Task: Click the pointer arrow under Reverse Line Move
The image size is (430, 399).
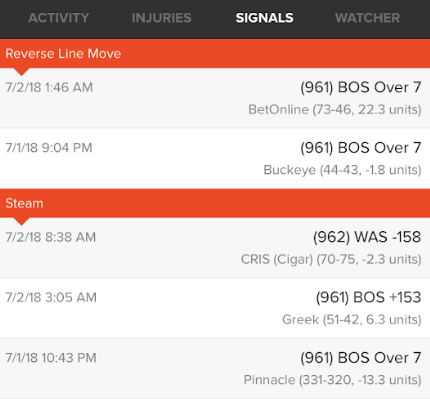Action: click(22, 72)
